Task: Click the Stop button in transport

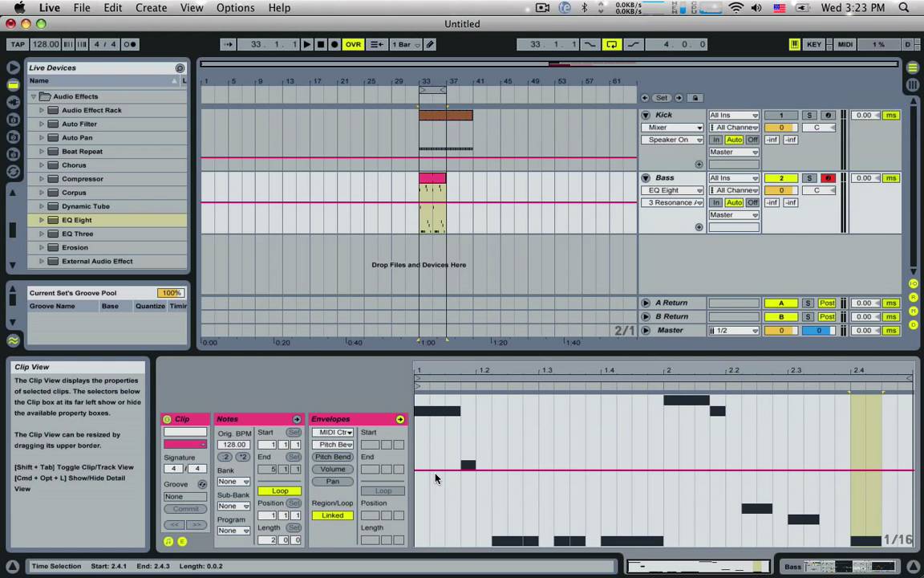Action: coord(321,44)
